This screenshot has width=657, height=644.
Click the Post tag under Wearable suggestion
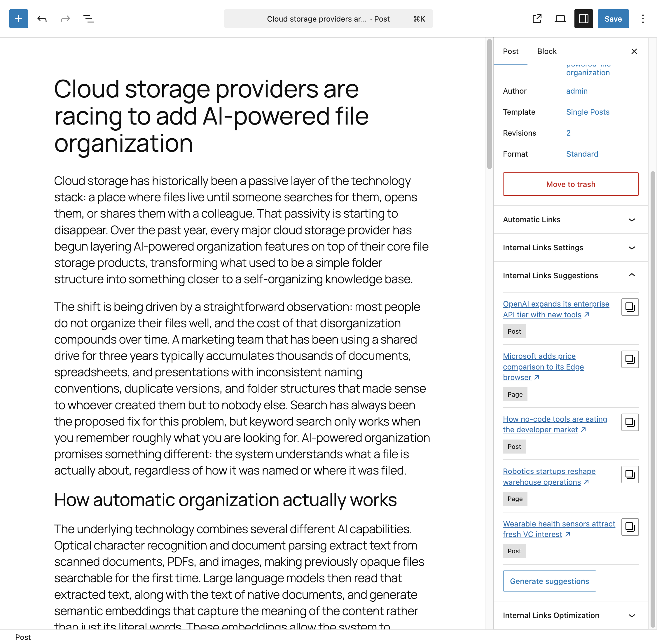[x=514, y=551]
